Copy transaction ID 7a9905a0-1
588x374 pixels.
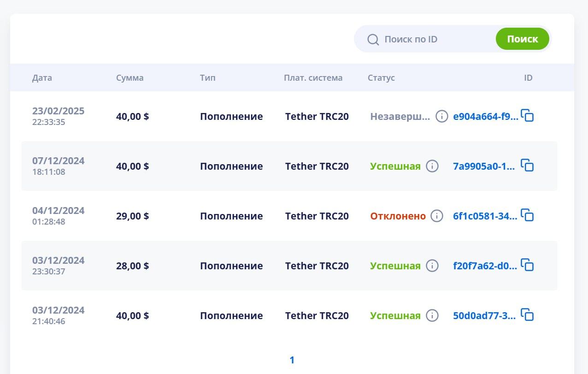527,165
